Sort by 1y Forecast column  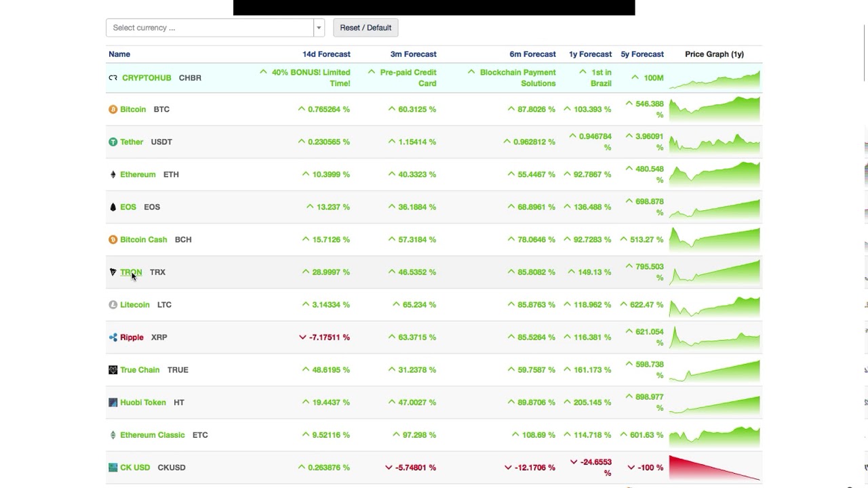590,54
